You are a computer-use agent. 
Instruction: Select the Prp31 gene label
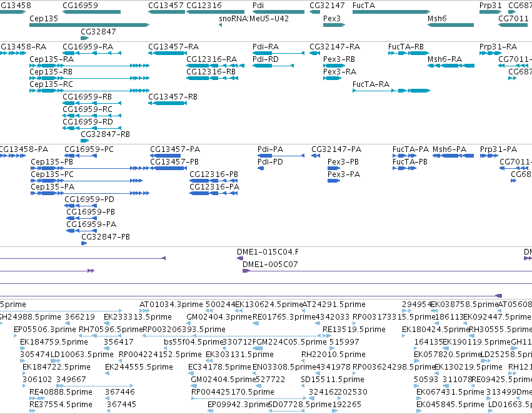pyautogui.click(x=491, y=6)
